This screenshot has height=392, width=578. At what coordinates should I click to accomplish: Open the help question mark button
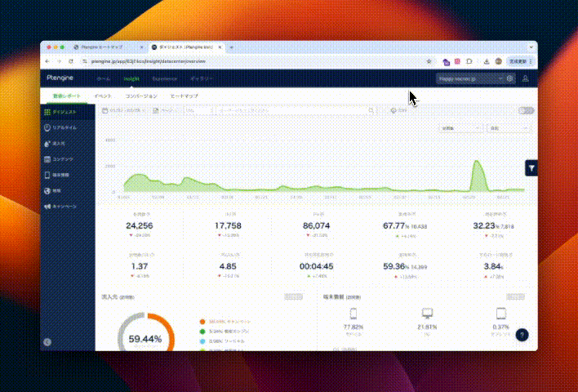[x=522, y=335]
